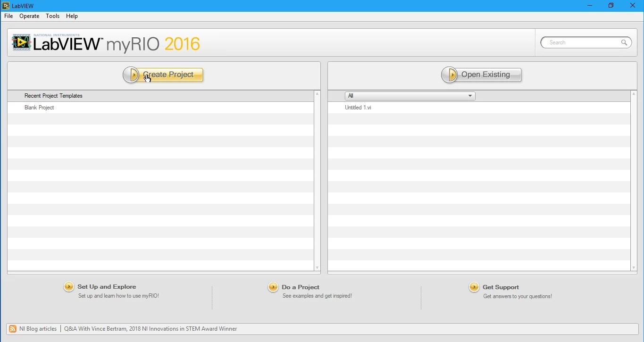
Task: Open the Q&A With Vince Bertram article
Action: pos(151,329)
